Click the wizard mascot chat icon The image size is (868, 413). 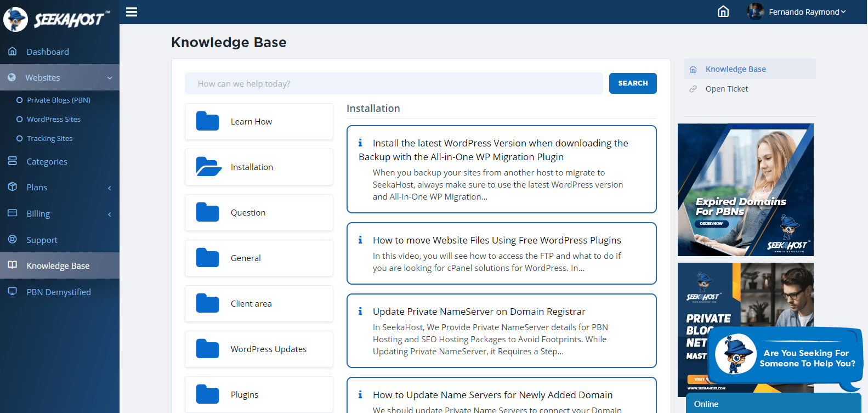point(735,354)
